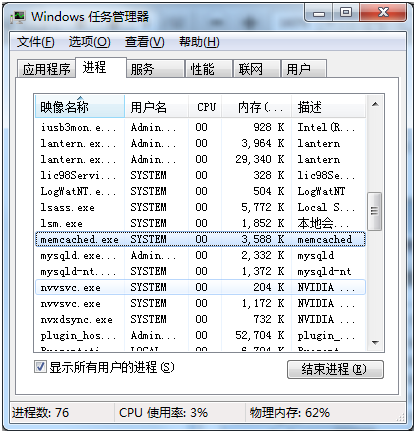Image resolution: width=416 pixels, height=433 pixels.
Task: Open the 性能 tab
Action: (209, 69)
